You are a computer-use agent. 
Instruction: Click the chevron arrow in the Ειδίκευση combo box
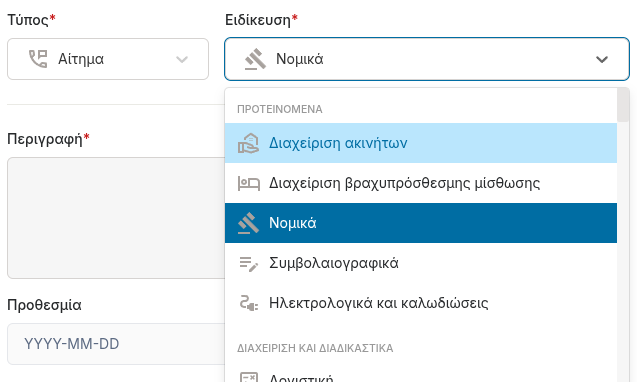coord(602,59)
